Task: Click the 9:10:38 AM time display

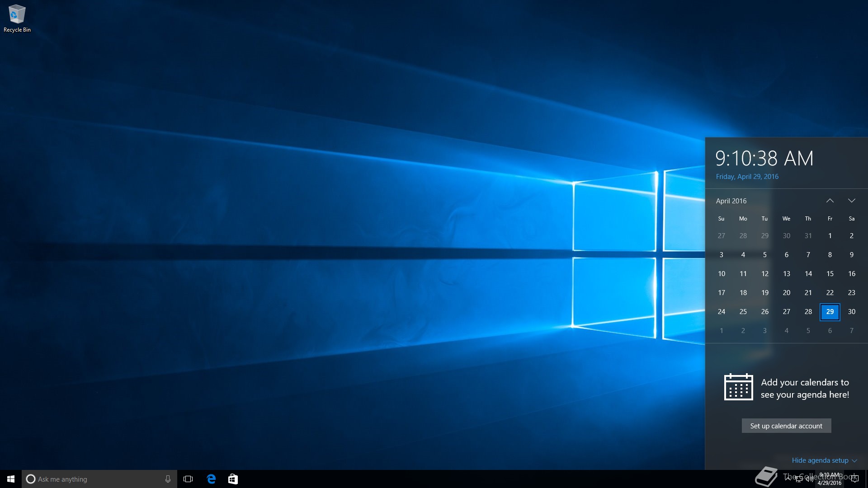Action: coord(764,158)
